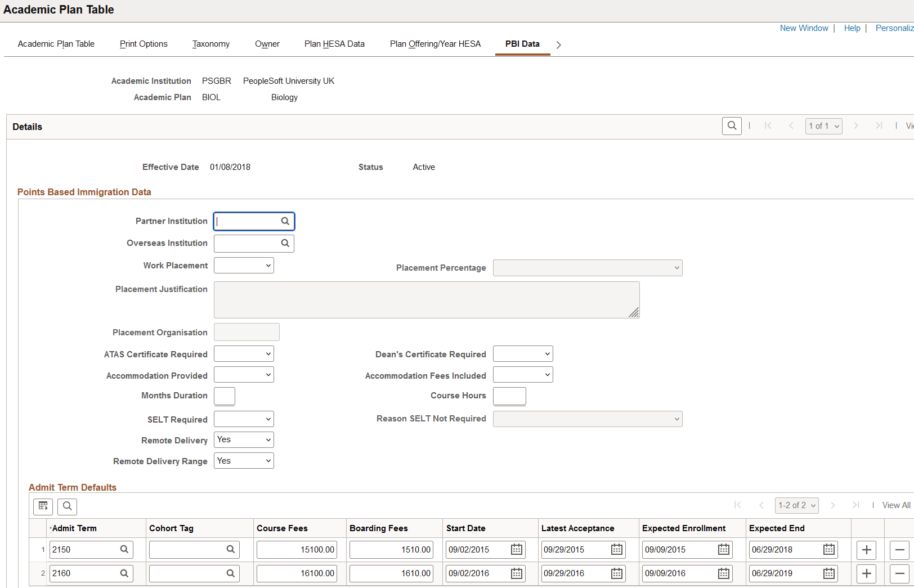Click the Overseas Institution lookup magnifier icon
Image resolution: width=914 pixels, height=588 pixels.
[x=285, y=243]
